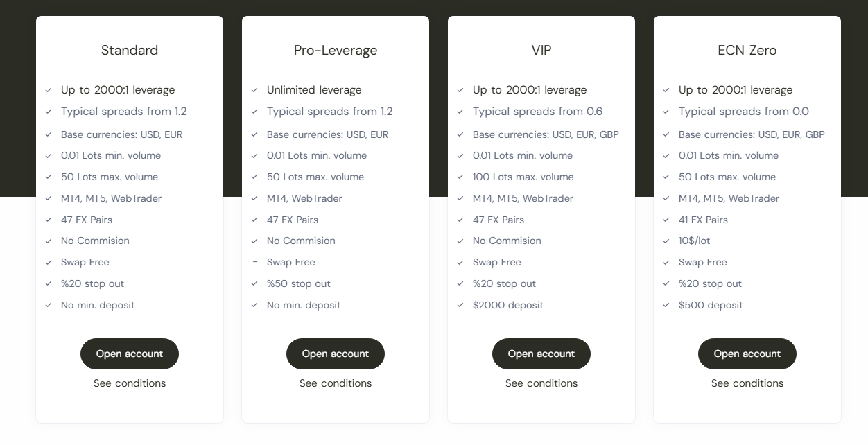Click checkmark next to 10$/lot

point(666,241)
